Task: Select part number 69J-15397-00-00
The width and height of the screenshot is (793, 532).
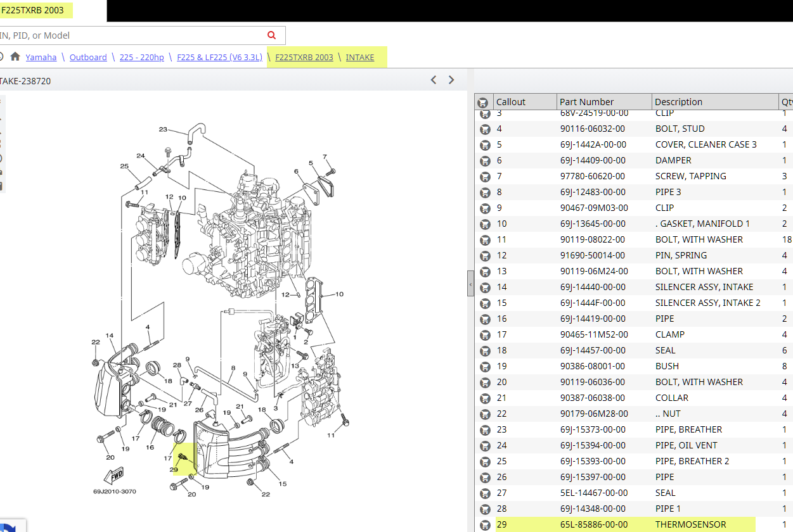Action: (593, 477)
